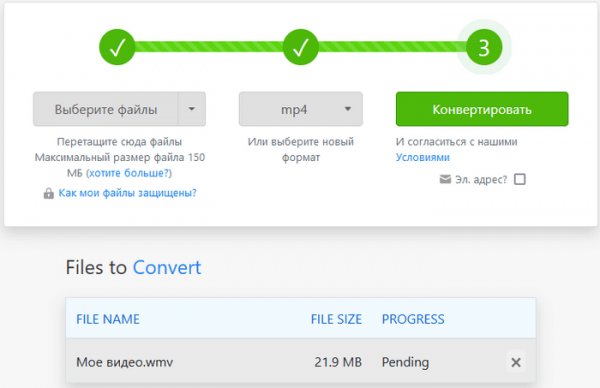Screen dimensions: 600x388
Task: Remove Мое видео.wmv with the X icon
Action: (516, 362)
